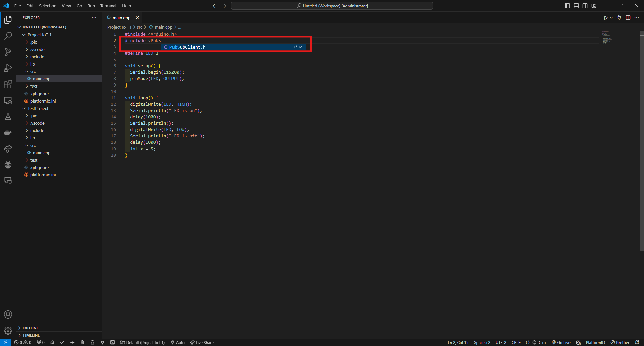Open the Manage gear settings icon
The height and width of the screenshot is (346, 644).
point(8,331)
